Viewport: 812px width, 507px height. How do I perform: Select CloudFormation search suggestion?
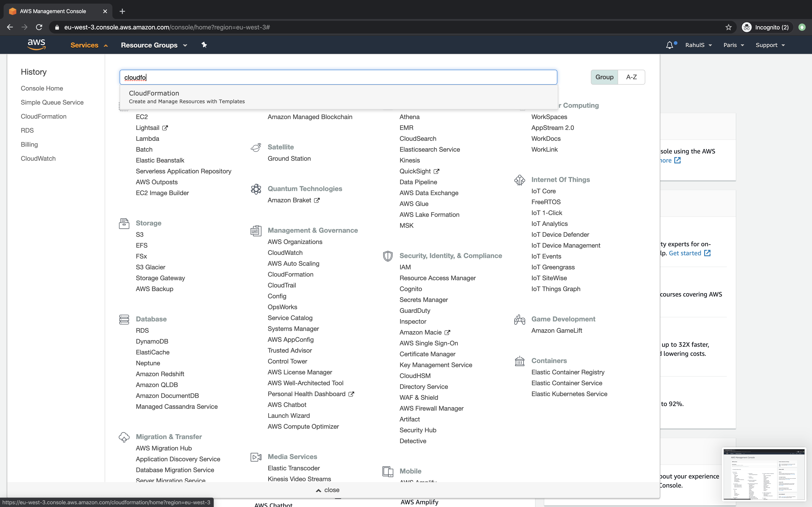186,97
